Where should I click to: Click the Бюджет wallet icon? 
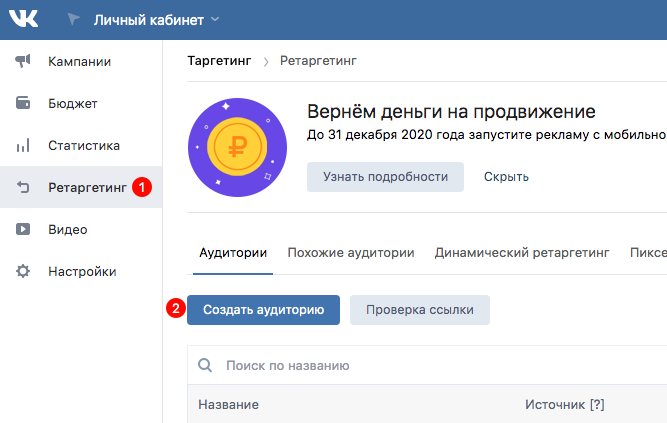click(23, 103)
